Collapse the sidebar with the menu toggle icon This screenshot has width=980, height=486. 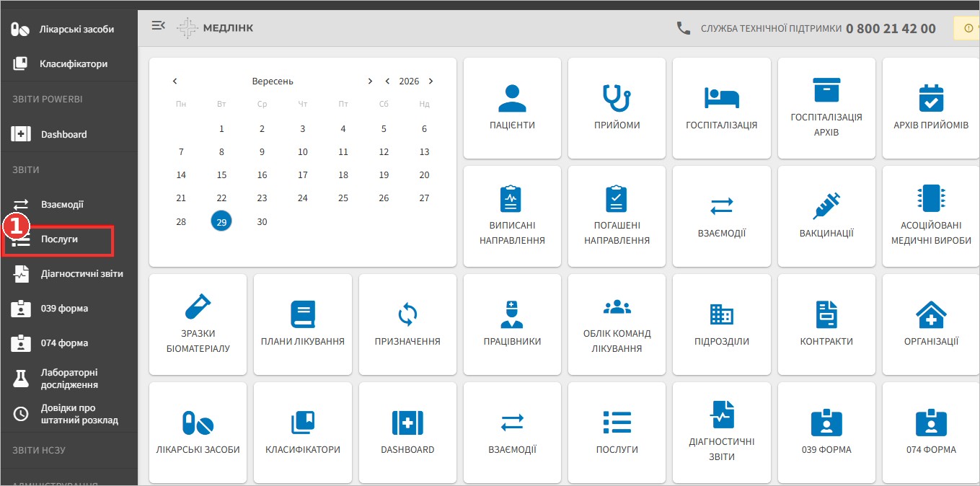[158, 26]
